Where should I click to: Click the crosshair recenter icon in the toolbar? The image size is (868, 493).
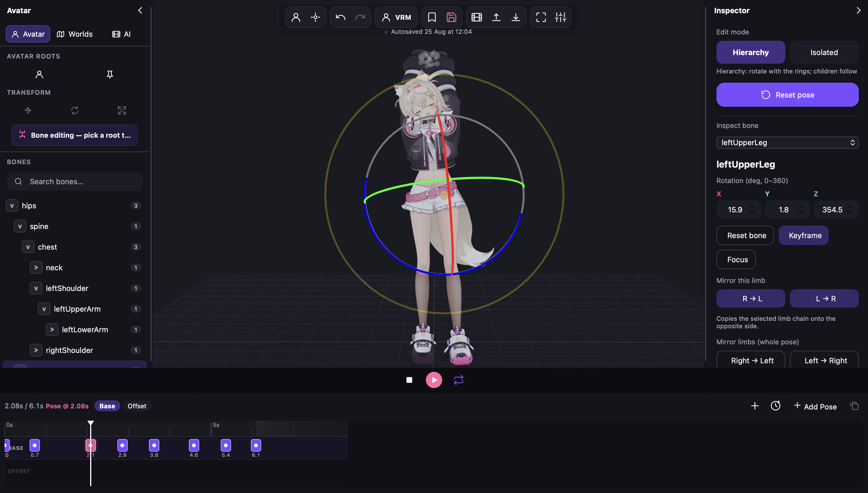315,17
